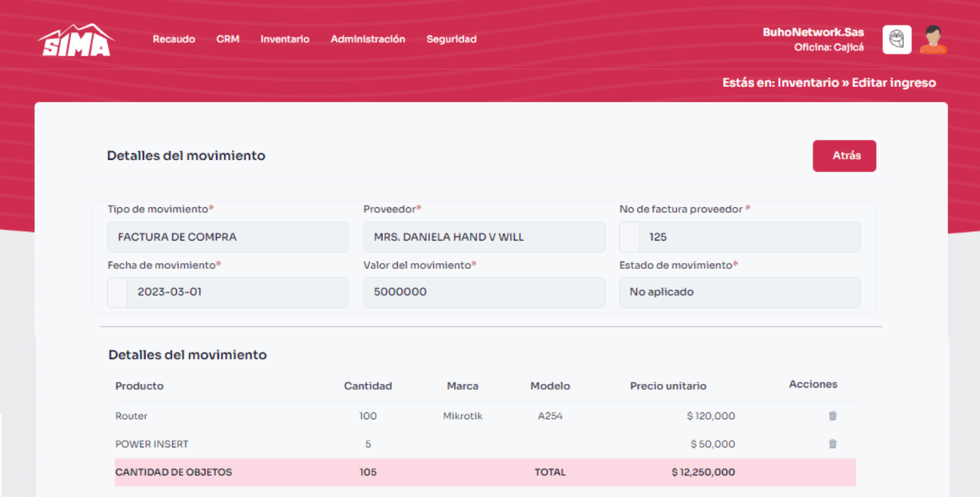Expand the Proveedor dropdown
980x497 pixels.
pos(483,237)
